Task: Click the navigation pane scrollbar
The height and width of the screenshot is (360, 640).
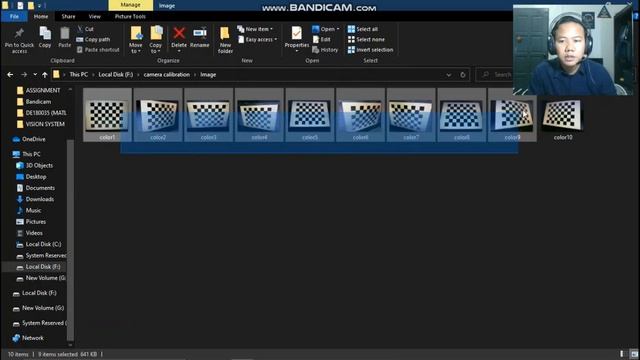Action: point(70,240)
